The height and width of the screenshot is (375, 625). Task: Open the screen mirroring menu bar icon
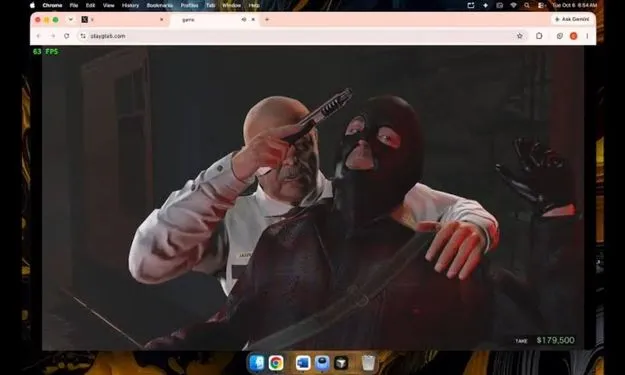(471, 5)
